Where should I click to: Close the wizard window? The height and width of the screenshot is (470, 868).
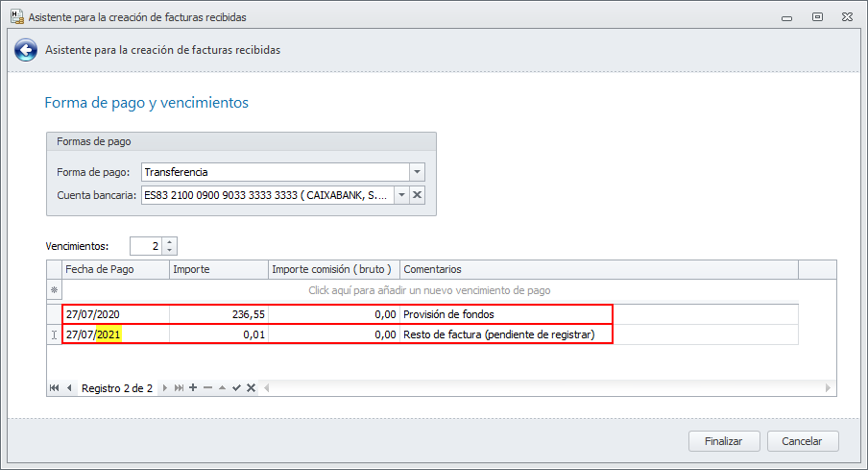[848, 17]
